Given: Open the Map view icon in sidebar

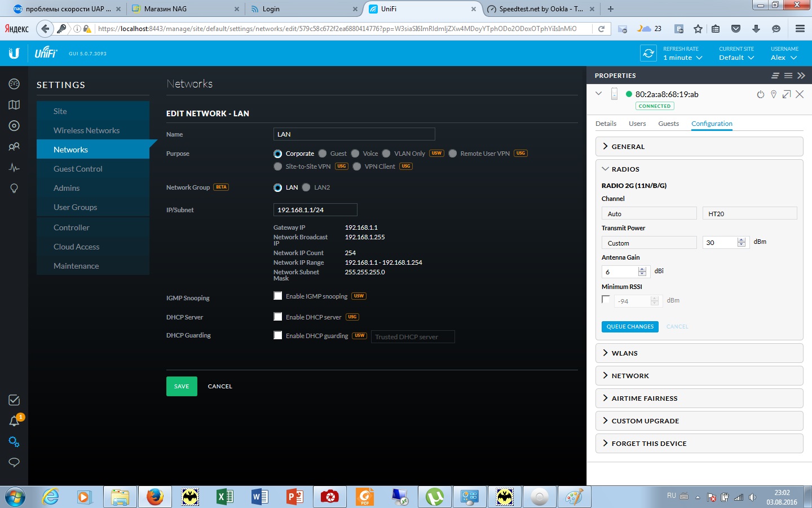Looking at the screenshot, I should (x=14, y=104).
